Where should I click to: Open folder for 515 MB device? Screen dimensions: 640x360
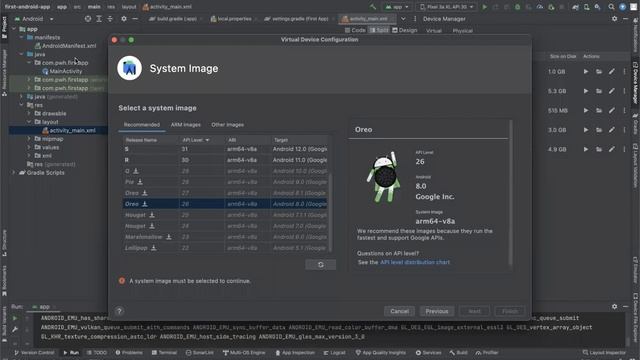coord(599,110)
